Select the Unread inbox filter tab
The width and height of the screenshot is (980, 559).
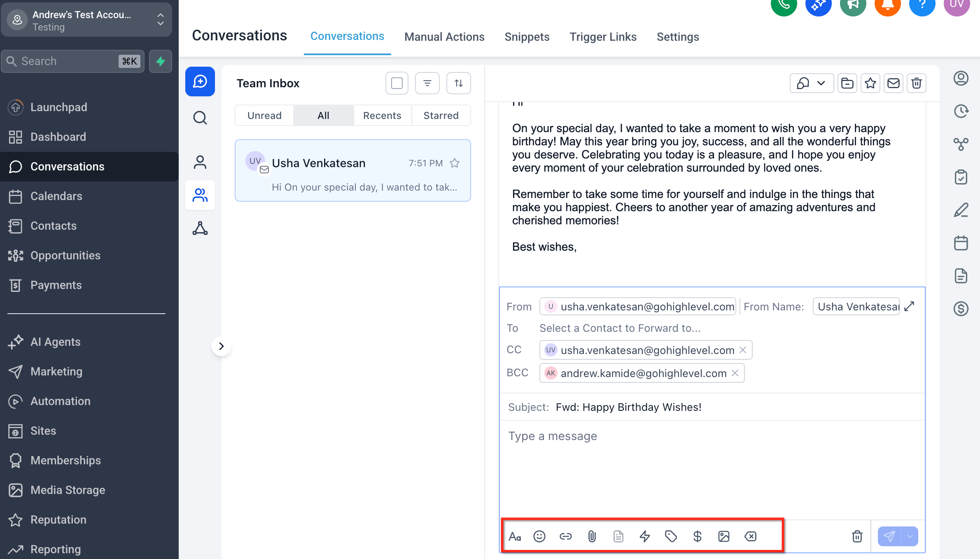click(x=264, y=116)
